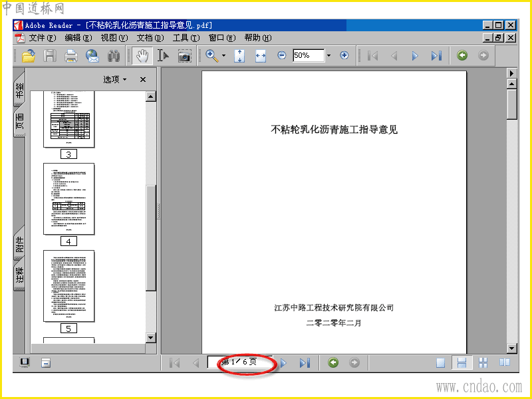The image size is (532, 399).
Task: Click the document vertical scrollbar thumb
Action: coord(511,104)
